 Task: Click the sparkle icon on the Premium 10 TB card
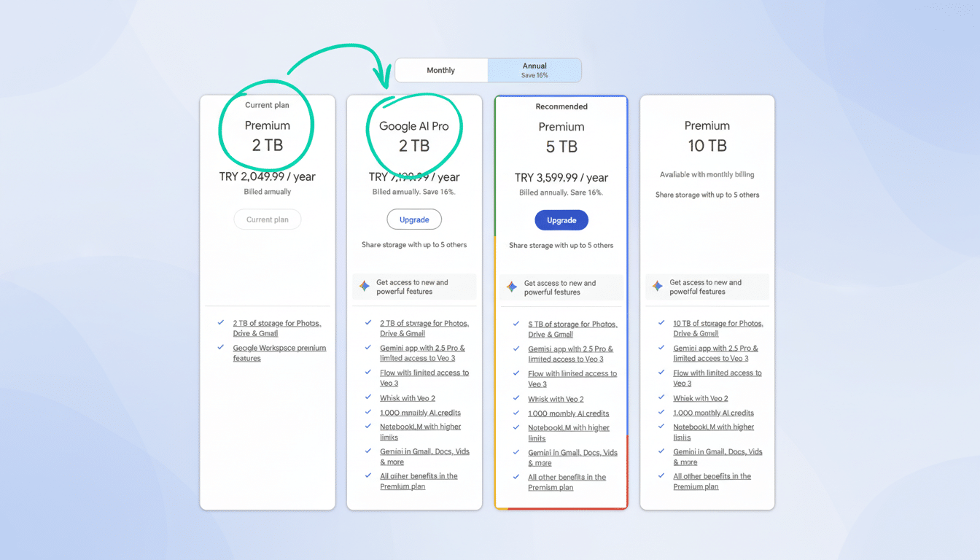[x=657, y=286]
